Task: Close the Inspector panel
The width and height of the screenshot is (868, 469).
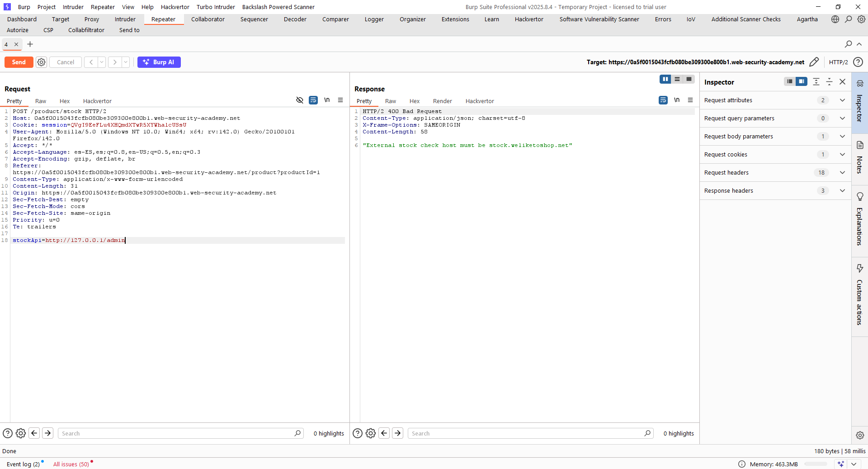Action: 842,82
